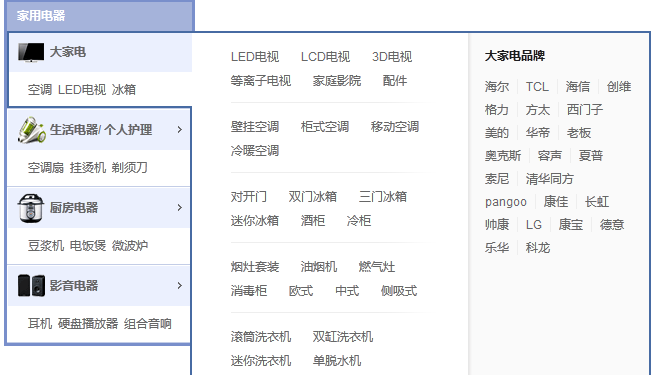Open 双门冰箱 link

tap(312, 197)
